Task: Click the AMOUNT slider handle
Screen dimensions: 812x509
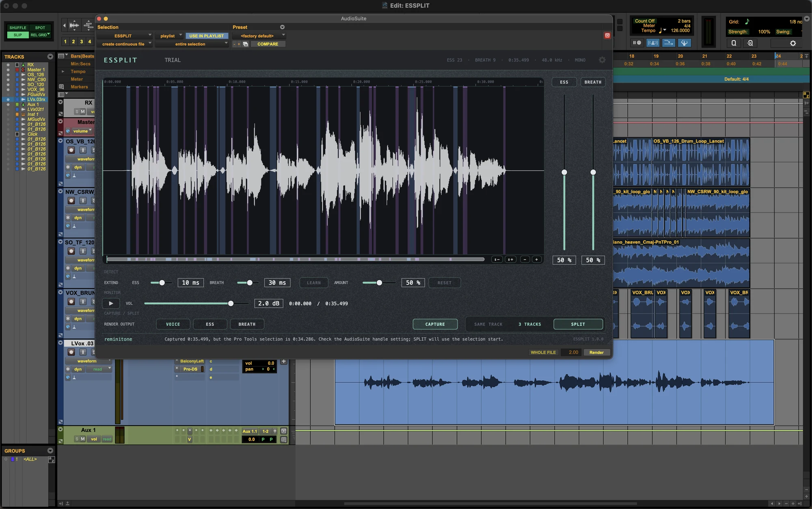Action: click(x=379, y=283)
